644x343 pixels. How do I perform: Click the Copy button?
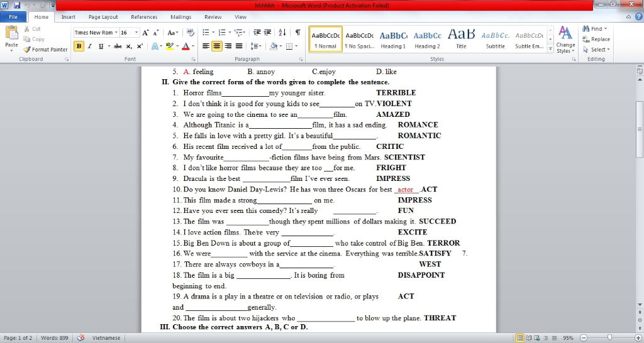(x=34, y=39)
